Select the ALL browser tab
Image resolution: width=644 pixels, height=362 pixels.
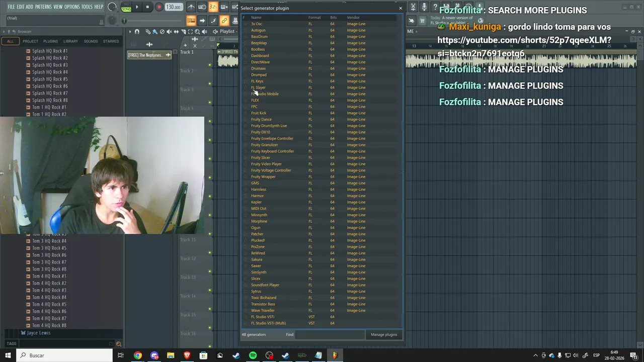[10, 41]
